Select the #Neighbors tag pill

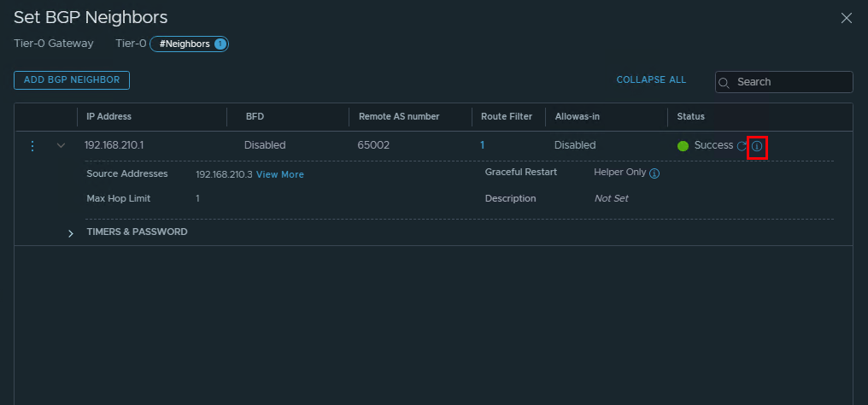click(189, 44)
